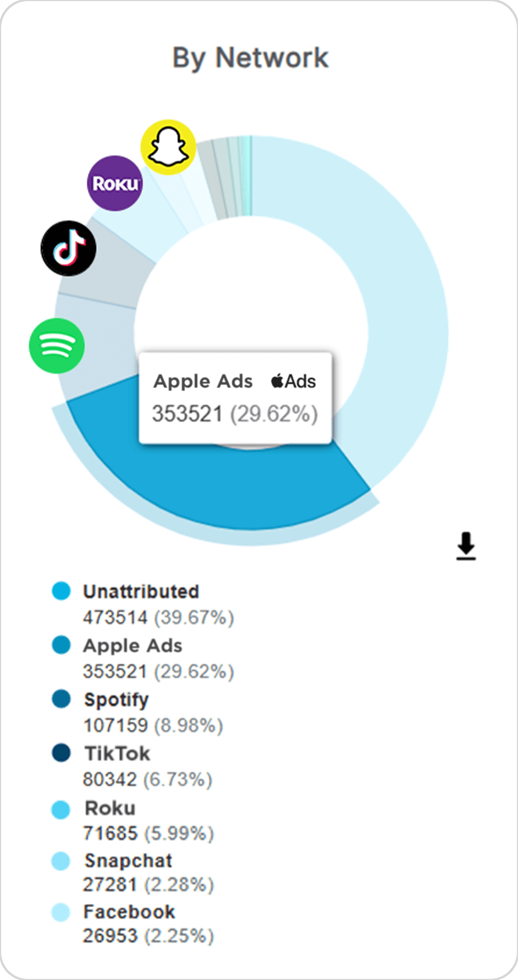
Task: Click the Unattributed legend label
Action: pos(141,591)
